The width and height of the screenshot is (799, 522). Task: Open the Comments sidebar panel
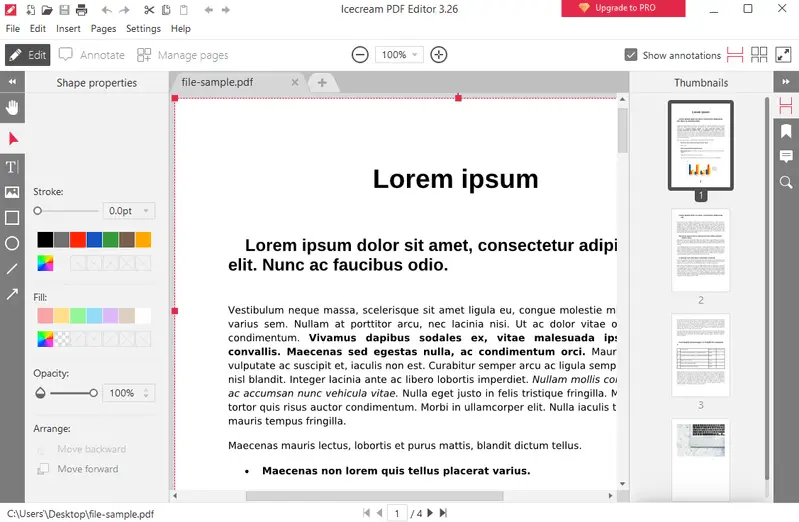(x=786, y=156)
